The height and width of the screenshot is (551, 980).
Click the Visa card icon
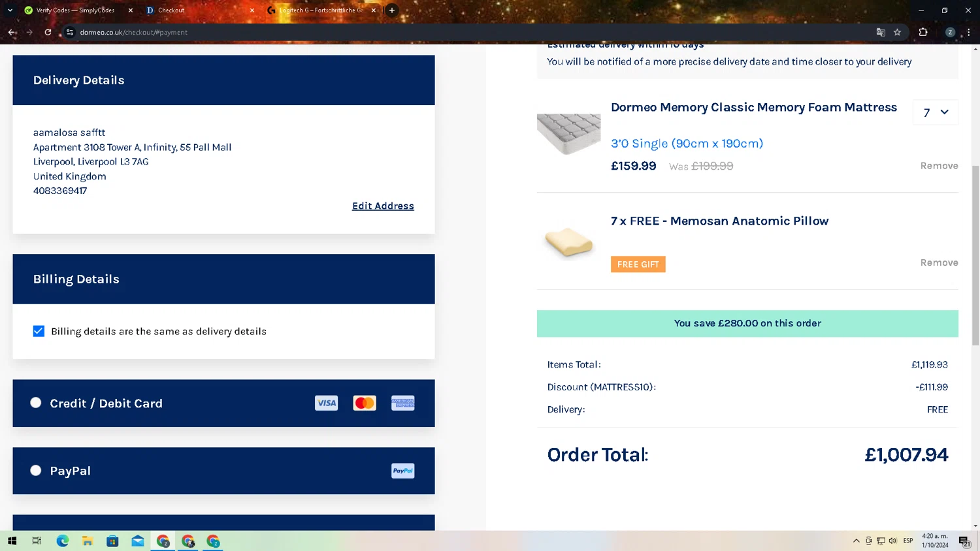[x=326, y=403]
